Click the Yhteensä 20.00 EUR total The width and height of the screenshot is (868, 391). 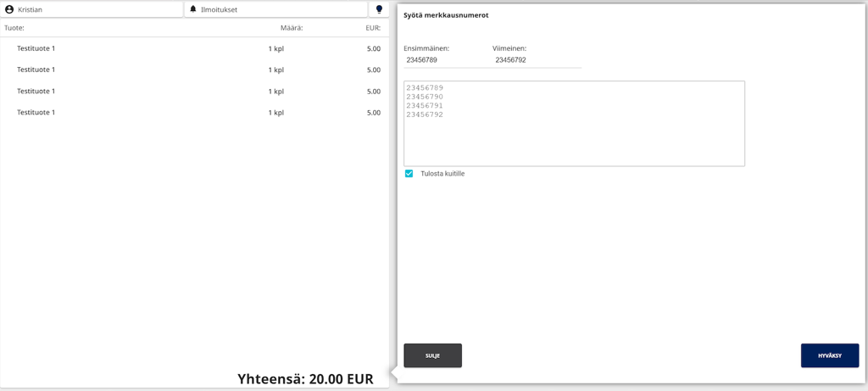point(305,379)
